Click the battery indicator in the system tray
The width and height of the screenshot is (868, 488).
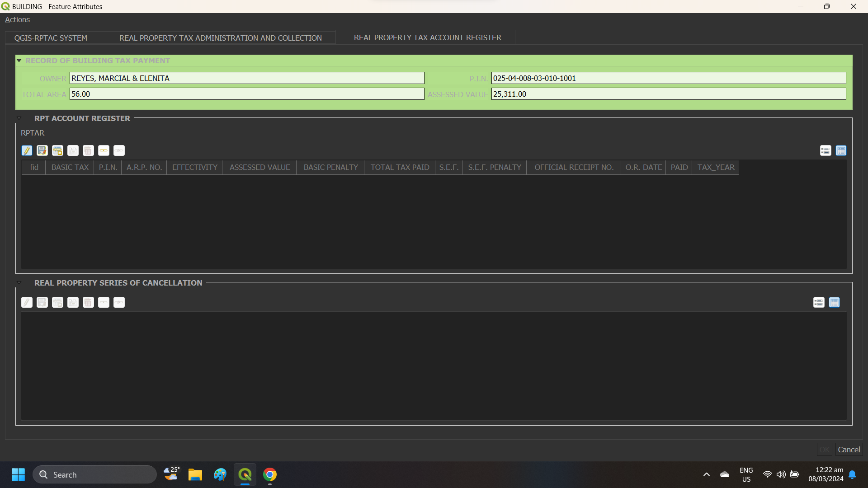point(795,474)
